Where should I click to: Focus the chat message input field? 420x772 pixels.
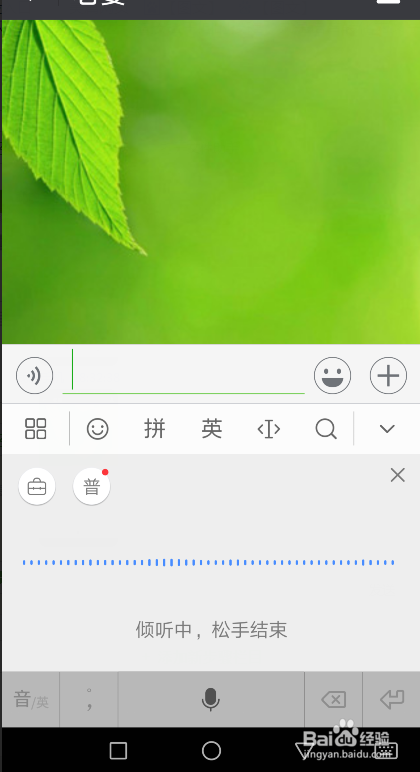pos(183,372)
